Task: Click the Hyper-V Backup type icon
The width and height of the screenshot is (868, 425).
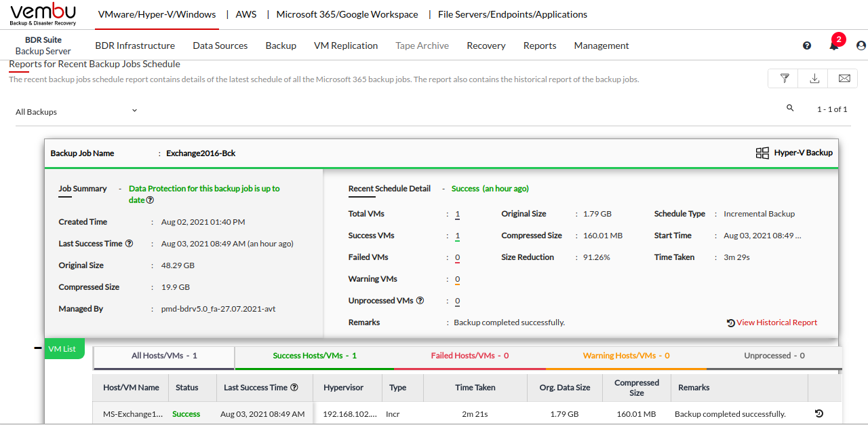Action: pos(762,153)
